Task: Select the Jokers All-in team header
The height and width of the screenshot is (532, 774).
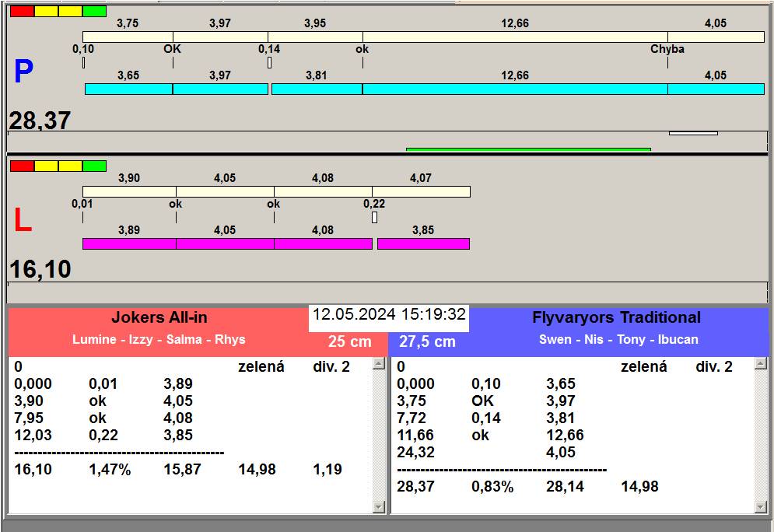Action: tap(159, 317)
